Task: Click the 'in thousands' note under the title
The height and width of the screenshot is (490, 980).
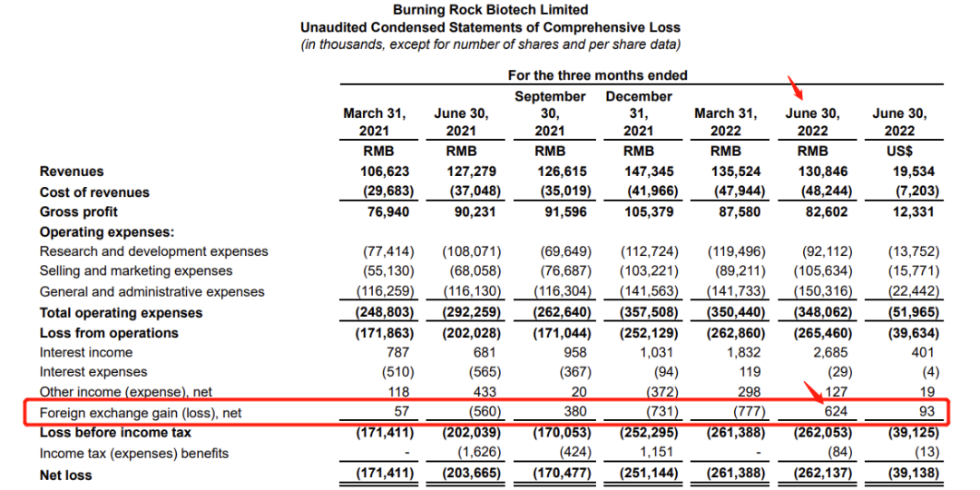Action: click(490, 45)
